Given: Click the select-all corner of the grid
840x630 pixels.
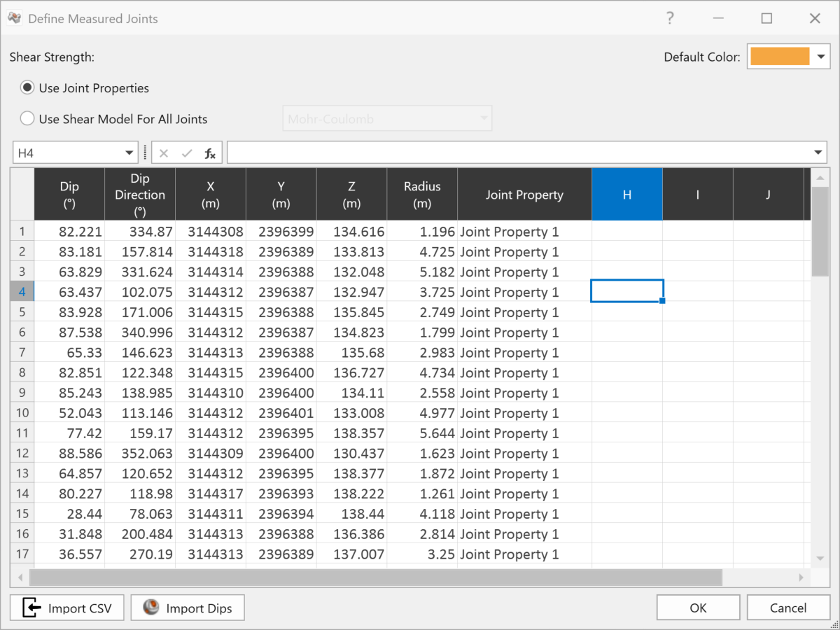Looking at the screenshot, I should (x=22, y=194).
